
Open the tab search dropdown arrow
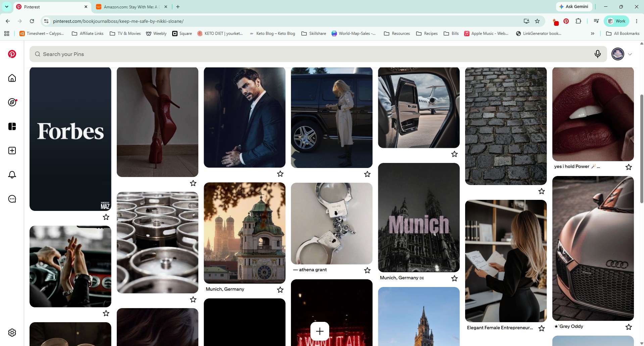coord(7,7)
